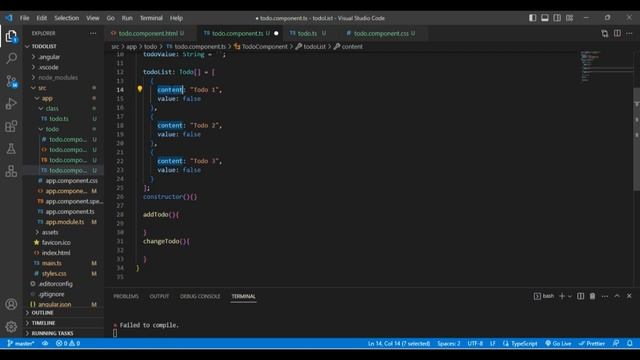Click UTF-8 encoding in status bar
This screenshot has width=640, height=360.
[x=475, y=343]
